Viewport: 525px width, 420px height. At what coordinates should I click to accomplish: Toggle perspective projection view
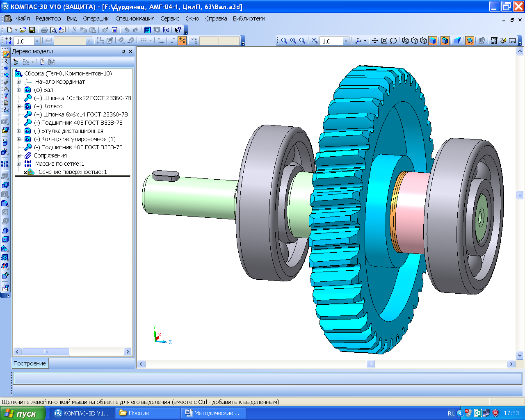click(457, 41)
